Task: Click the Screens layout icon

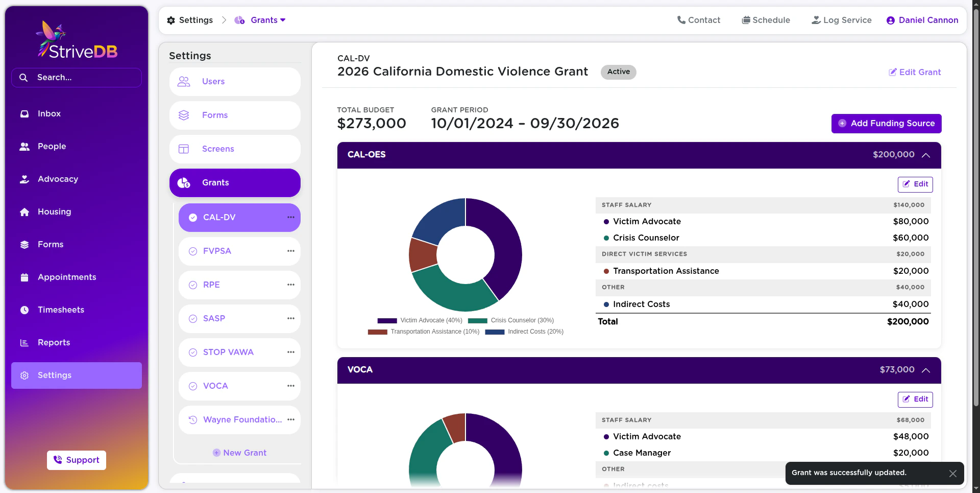Action: click(184, 149)
